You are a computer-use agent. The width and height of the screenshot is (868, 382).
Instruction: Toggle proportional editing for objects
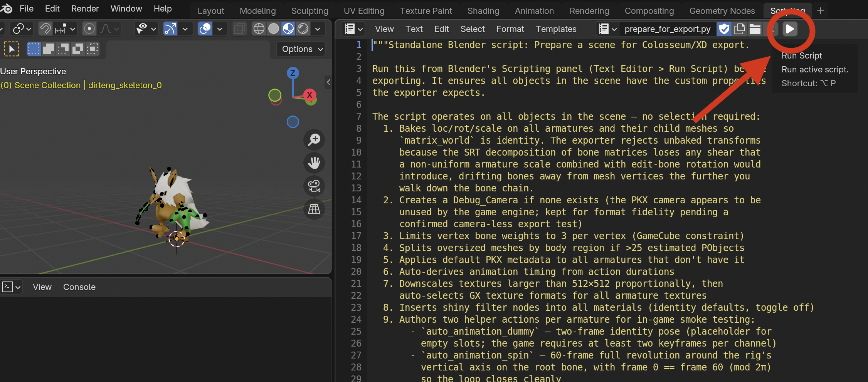[89, 28]
